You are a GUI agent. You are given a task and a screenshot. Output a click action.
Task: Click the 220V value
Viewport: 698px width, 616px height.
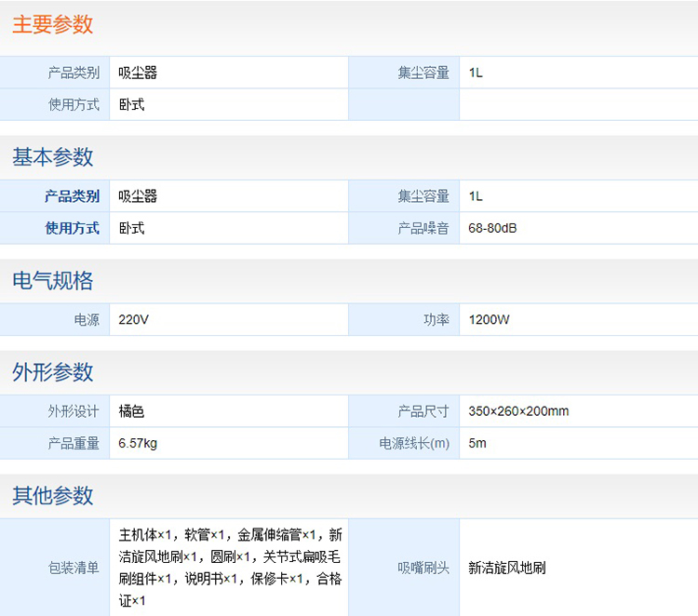tap(133, 319)
